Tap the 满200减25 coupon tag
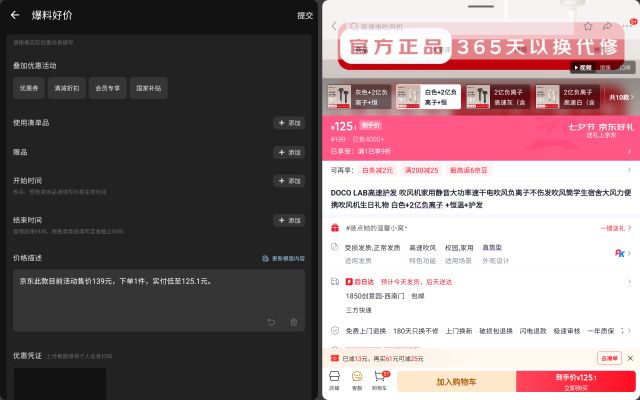 click(421, 170)
